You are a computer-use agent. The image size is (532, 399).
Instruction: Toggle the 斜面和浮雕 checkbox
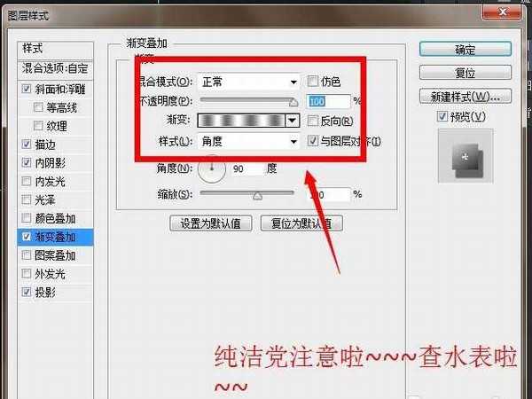click(27, 89)
